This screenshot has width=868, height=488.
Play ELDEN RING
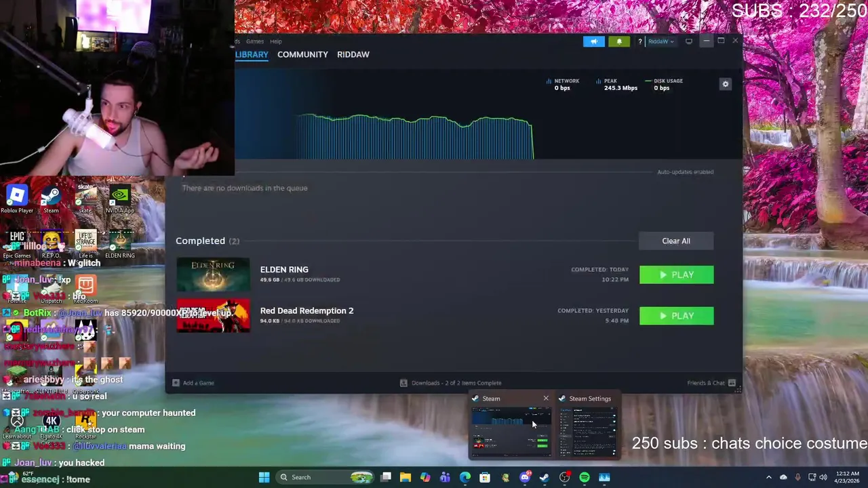pyautogui.click(x=676, y=274)
